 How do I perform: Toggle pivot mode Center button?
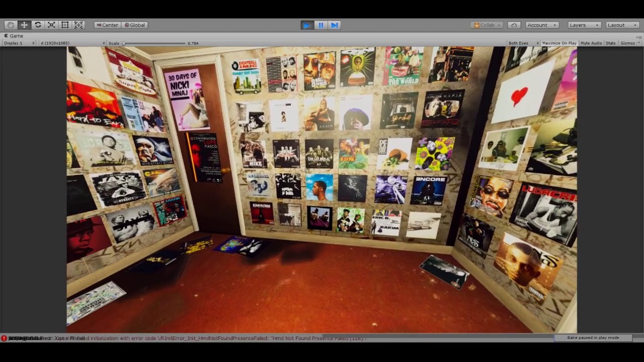point(107,25)
